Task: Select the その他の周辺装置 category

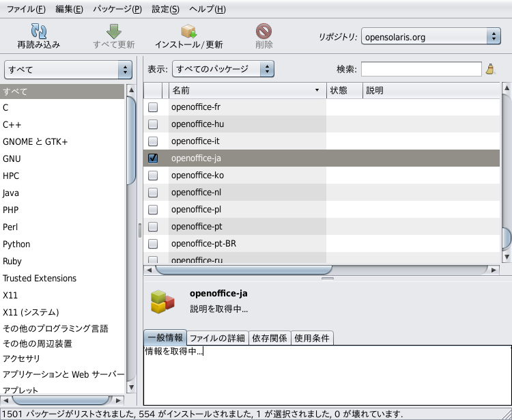Action: tap(62, 344)
